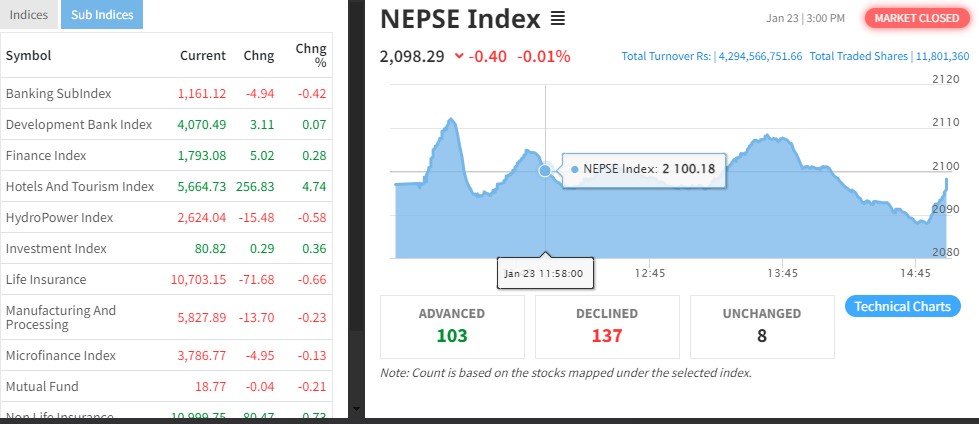Open HydroPower Index entry
The height and width of the screenshot is (424, 979).
(59, 217)
